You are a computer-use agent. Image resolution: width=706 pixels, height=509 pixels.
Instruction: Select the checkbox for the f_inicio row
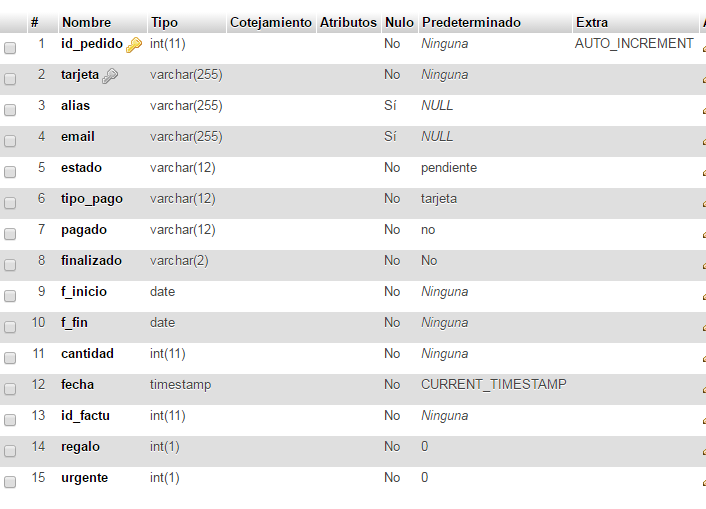(x=10, y=296)
